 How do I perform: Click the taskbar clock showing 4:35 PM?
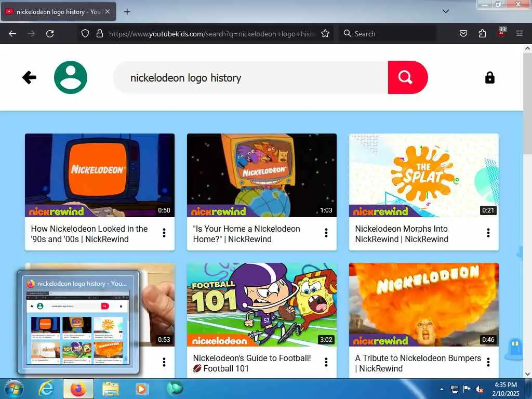(506, 389)
